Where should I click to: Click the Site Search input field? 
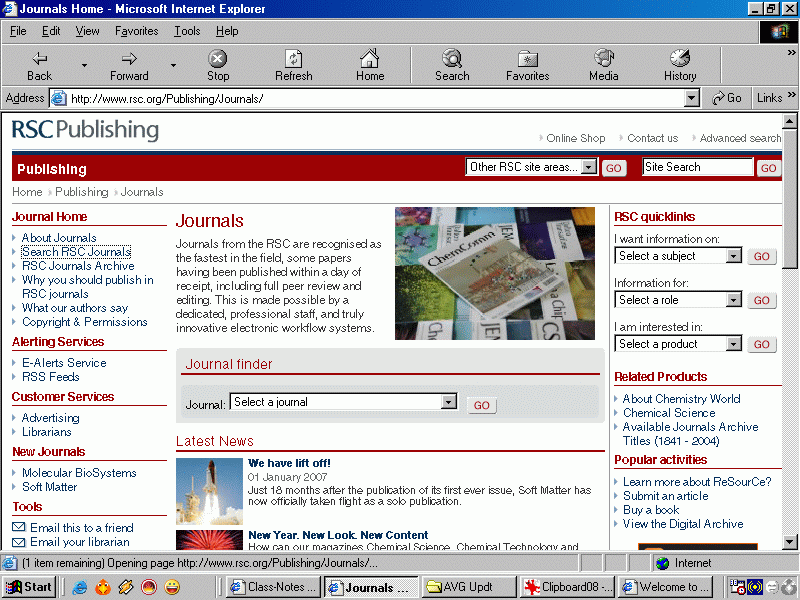[x=697, y=167]
